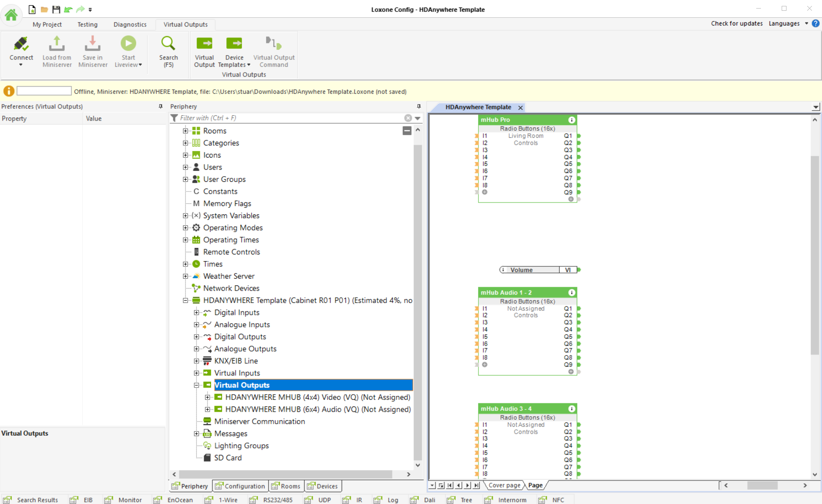Open a project with the folder icon
Viewport: 822px width, 504px height.
[x=44, y=9]
